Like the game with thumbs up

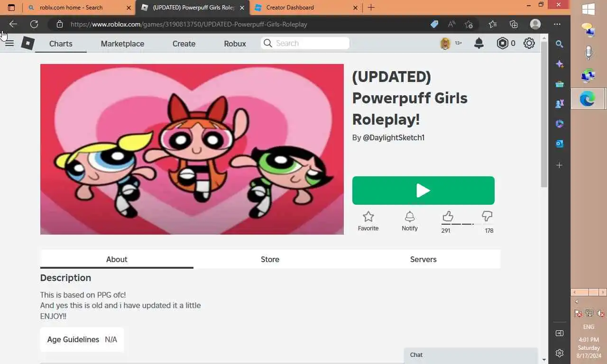click(448, 217)
